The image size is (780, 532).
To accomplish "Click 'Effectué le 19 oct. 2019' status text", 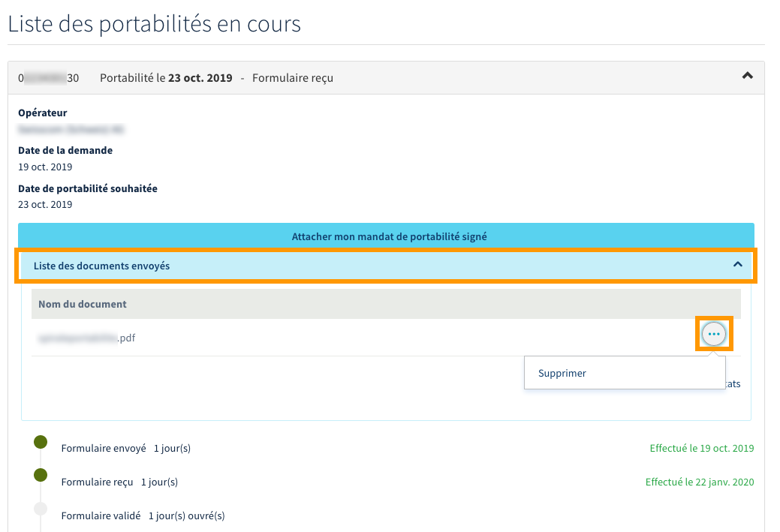I will point(701,449).
